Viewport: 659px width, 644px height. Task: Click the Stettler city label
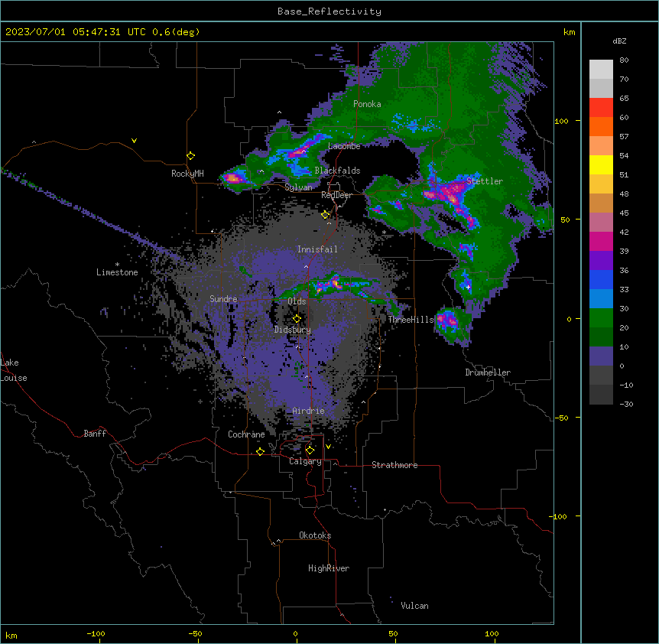tap(485, 181)
